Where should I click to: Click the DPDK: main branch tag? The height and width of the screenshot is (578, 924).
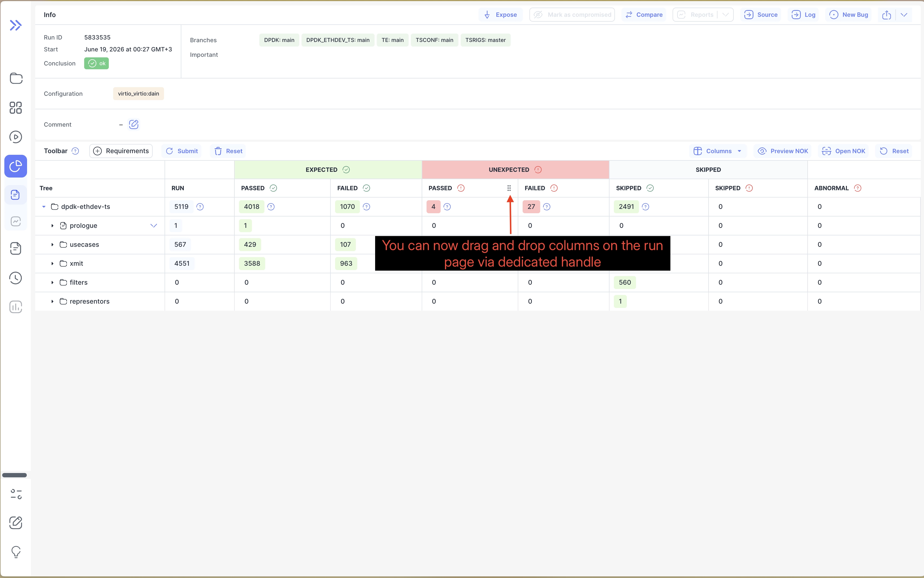tap(279, 40)
